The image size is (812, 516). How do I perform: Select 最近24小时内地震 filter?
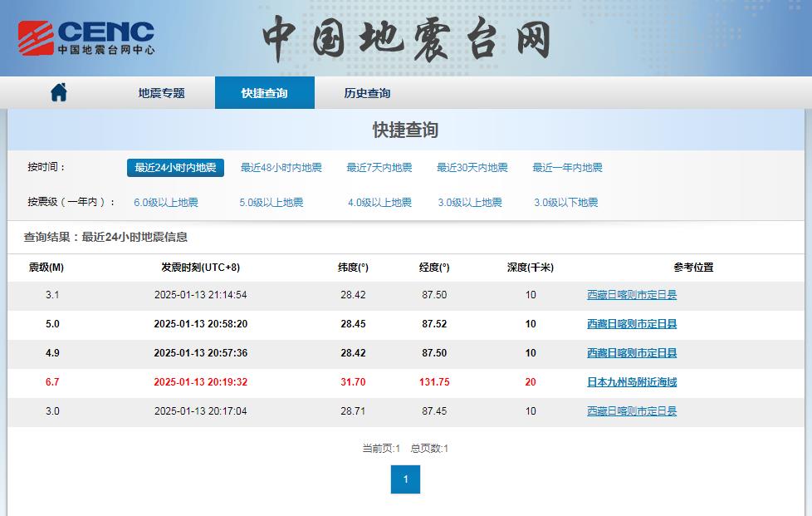click(x=175, y=168)
